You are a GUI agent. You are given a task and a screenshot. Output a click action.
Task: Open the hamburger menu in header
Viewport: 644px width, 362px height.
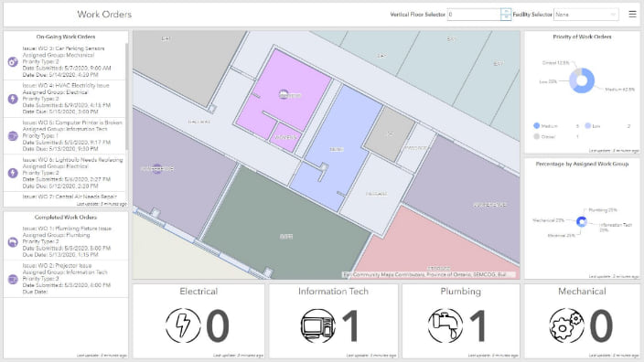[632, 15]
